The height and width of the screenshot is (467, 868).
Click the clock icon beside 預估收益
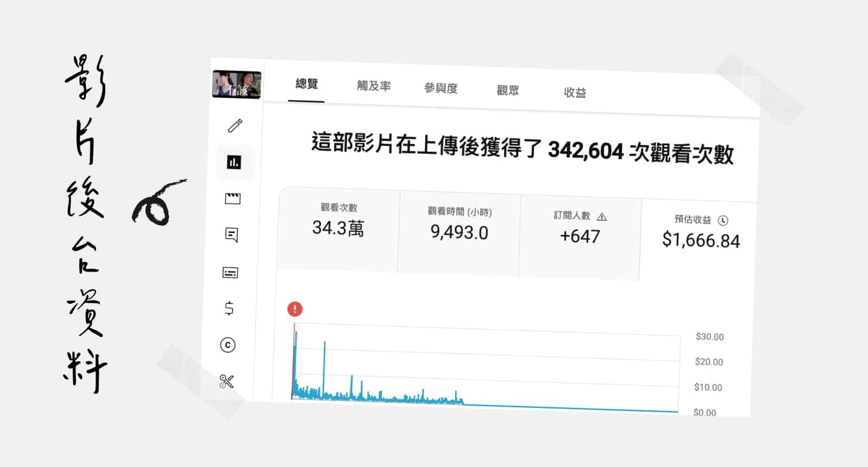click(723, 220)
